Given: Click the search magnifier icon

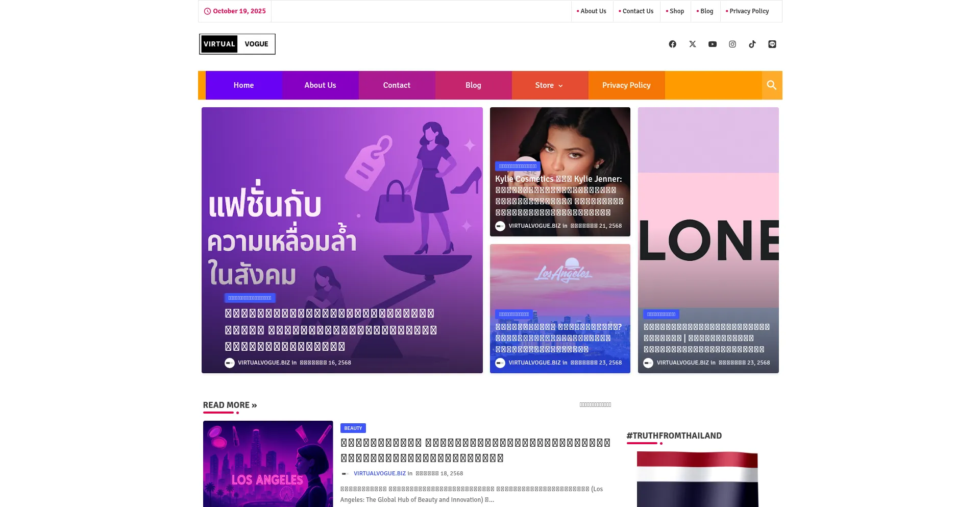Looking at the screenshot, I should tap(771, 85).
